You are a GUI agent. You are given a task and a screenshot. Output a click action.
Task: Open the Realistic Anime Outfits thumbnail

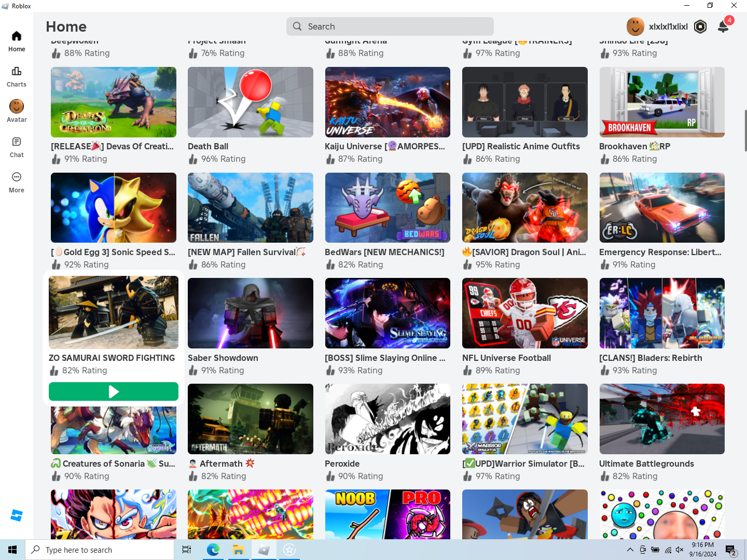click(x=525, y=102)
